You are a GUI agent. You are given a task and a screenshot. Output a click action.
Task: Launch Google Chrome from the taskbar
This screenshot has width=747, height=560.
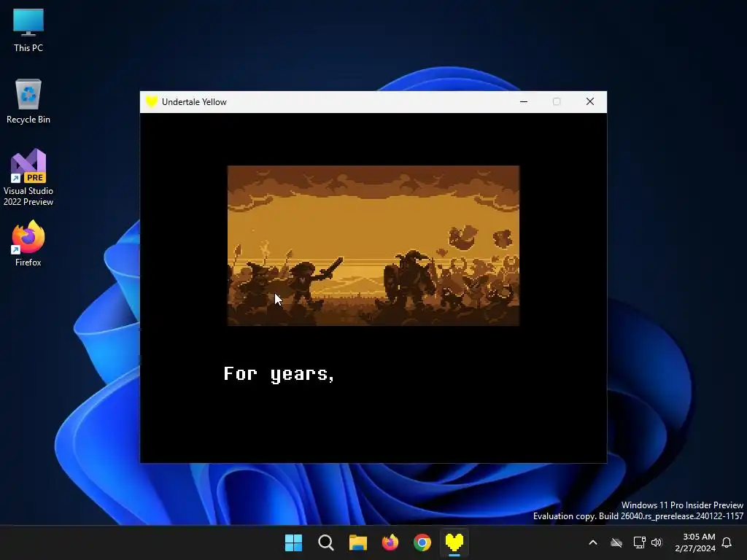(x=422, y=542)
